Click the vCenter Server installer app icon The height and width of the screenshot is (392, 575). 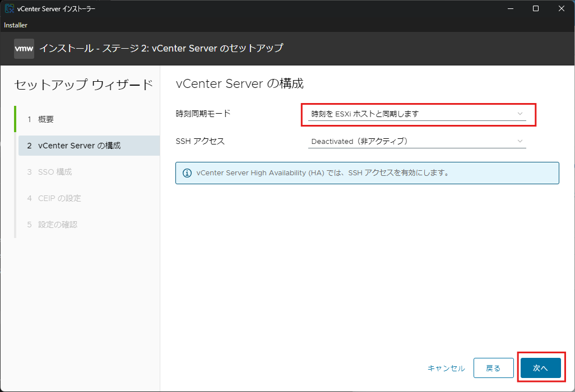coord(9,8)
